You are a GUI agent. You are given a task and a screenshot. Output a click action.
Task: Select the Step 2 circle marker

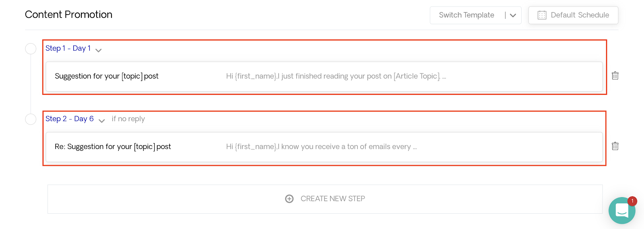pyautogui.click(x=31, y=119)
